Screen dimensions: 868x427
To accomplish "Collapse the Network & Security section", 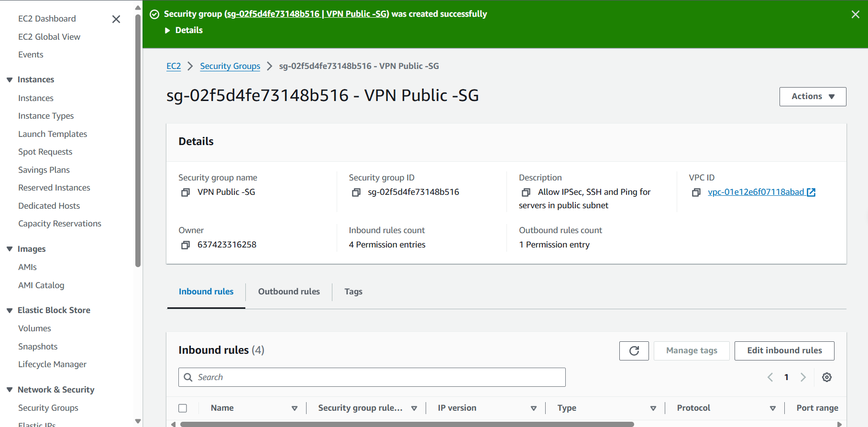I will (10, 390).
